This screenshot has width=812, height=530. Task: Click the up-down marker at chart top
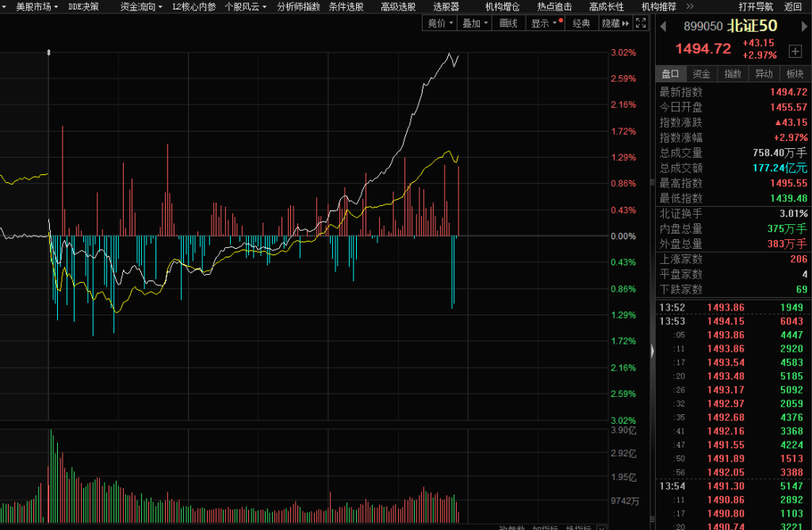tap(49, 52)
